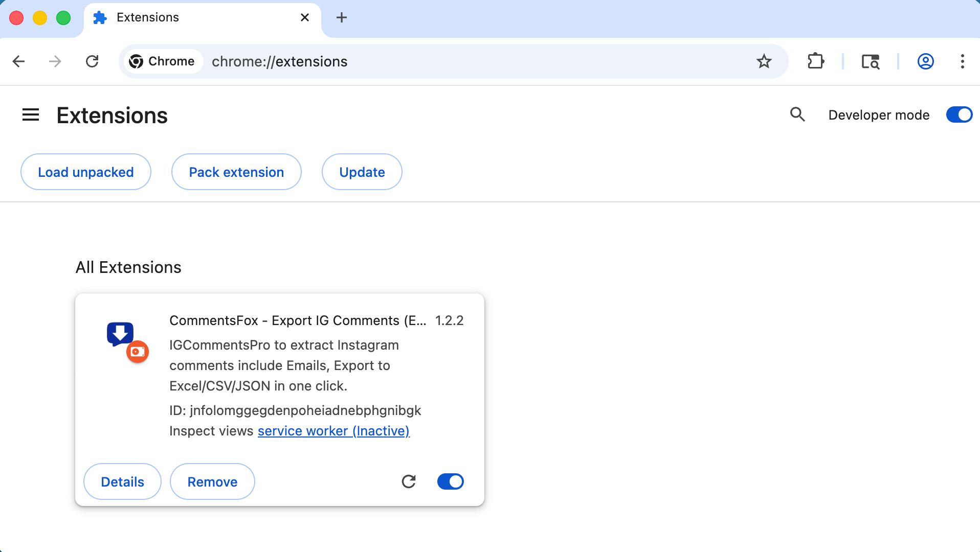Turn off the CommentsFox extension
The width and height of the screenshot is (980, 552).
click(450, 481)
